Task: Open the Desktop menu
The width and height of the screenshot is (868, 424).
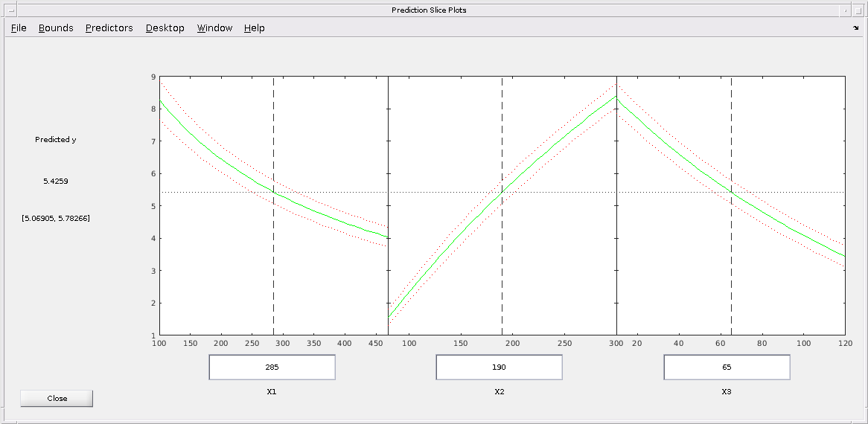Action: point(165,28)
